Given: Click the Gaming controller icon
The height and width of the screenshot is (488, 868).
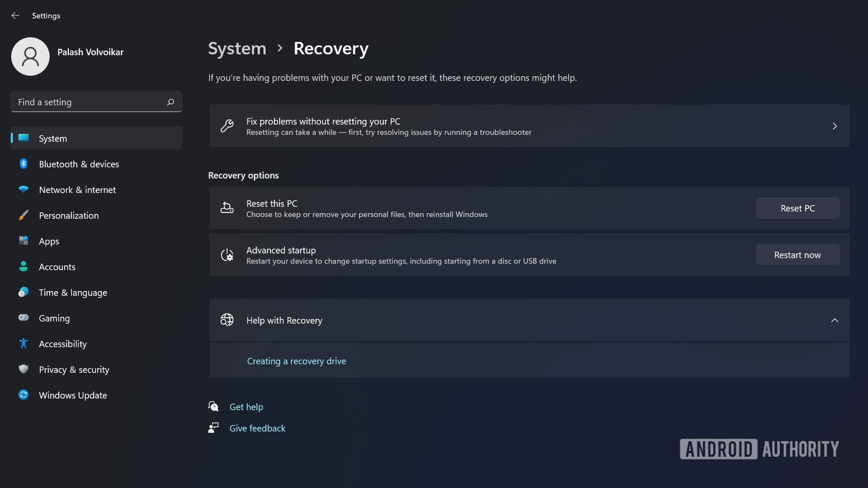Looking at the screenshot, I should point(24,318).
